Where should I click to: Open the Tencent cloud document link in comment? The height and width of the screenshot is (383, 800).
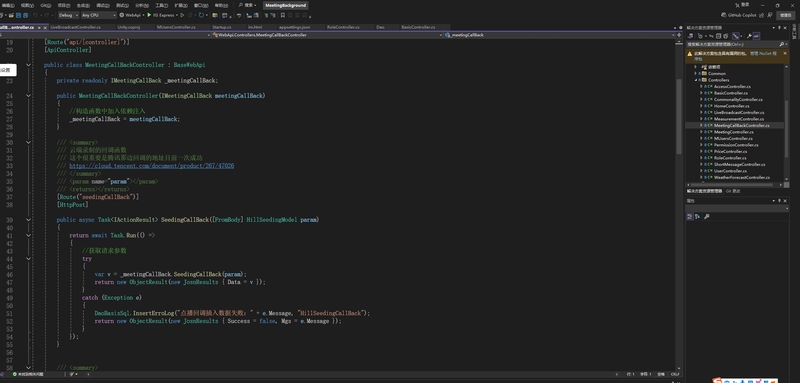(x=152, y=166)
